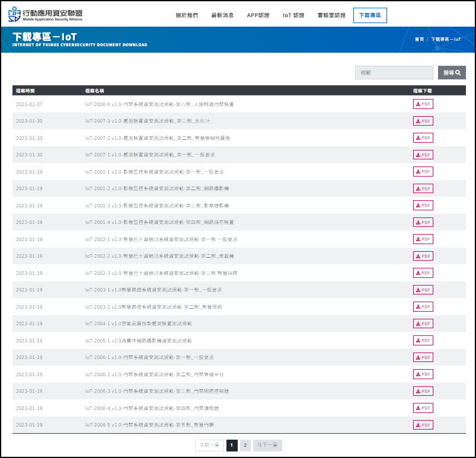This screenshot has height=458, width=476.
Task: Select the IoT-2001-3 v1.0 file name
Action: coord(157,206)
